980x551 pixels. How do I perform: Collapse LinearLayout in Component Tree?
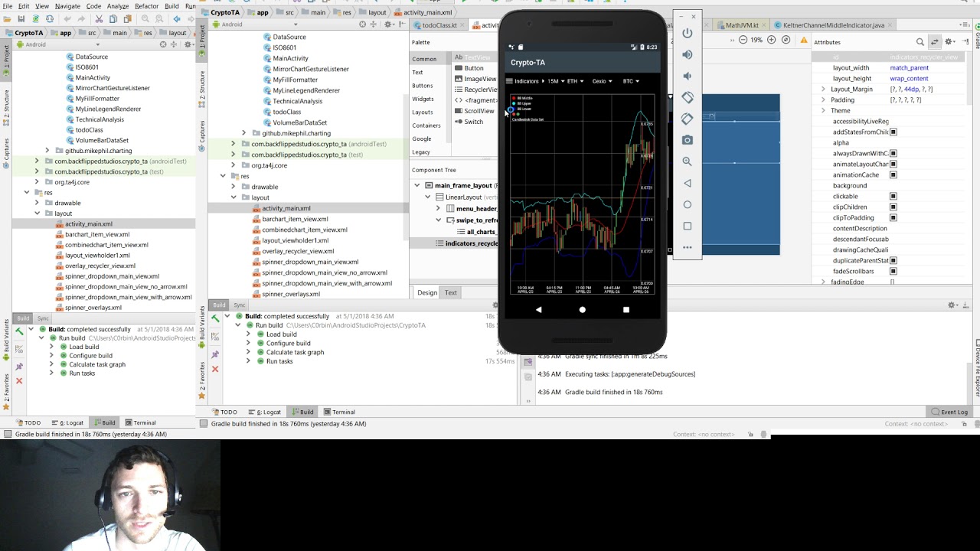coord(428,197)
